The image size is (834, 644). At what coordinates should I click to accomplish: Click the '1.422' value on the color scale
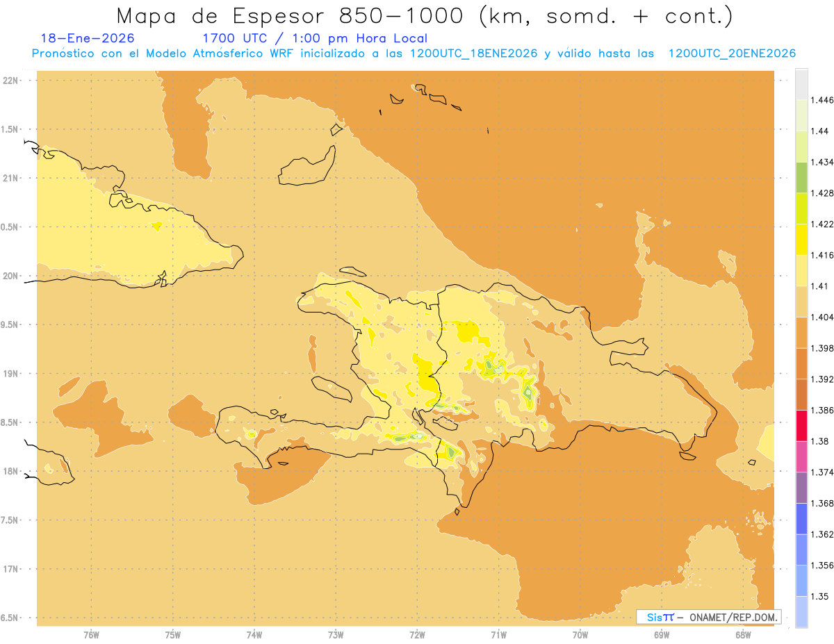[x=821, y=224]
